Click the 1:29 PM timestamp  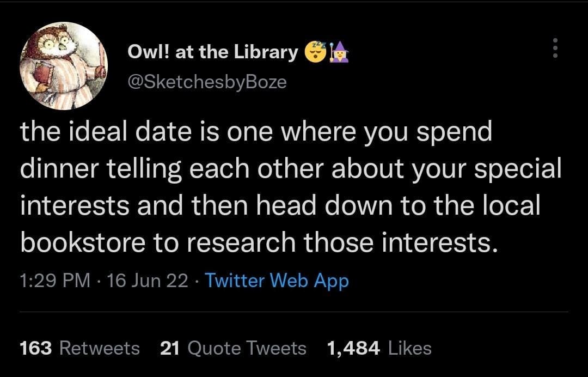point(55,281)
